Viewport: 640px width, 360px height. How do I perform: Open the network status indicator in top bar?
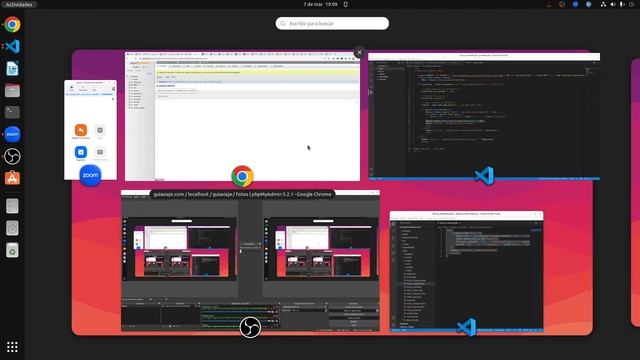tap(603, 4)
